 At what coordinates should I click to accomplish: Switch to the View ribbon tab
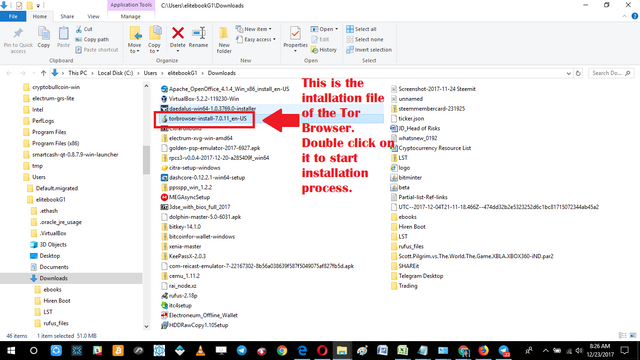[x=93, y=16]
